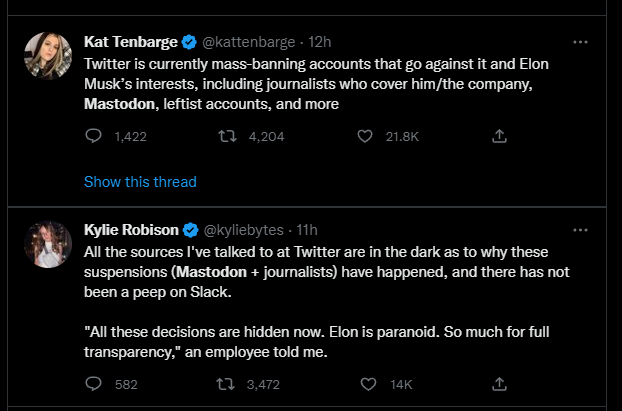Viewport: 622px width, 411px height.
Task: Click the @kattenbarge handle
Action: (248, 42)
